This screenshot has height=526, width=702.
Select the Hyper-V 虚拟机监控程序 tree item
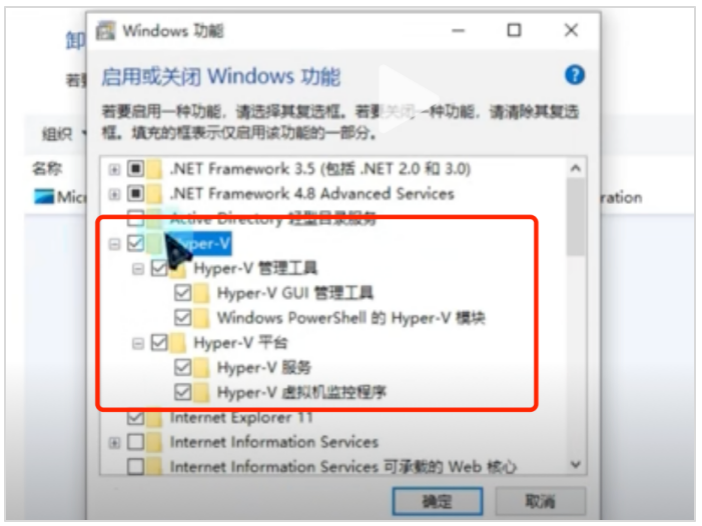pos(301,393)
